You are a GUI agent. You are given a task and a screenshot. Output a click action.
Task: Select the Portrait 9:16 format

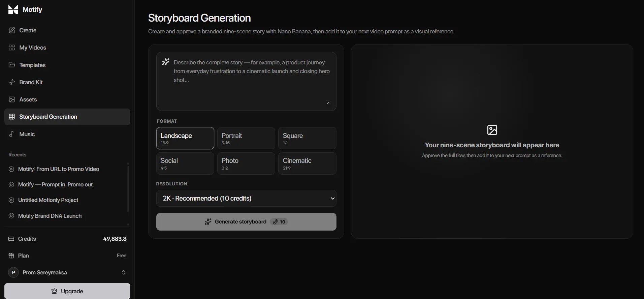coord(246,138)
